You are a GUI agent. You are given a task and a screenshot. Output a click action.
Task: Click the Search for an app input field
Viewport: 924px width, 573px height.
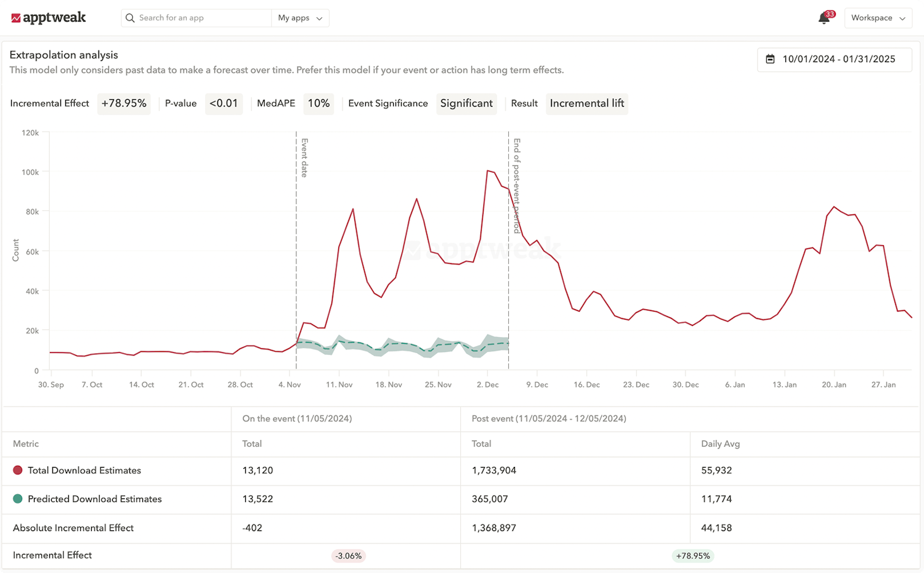[197, 18]
